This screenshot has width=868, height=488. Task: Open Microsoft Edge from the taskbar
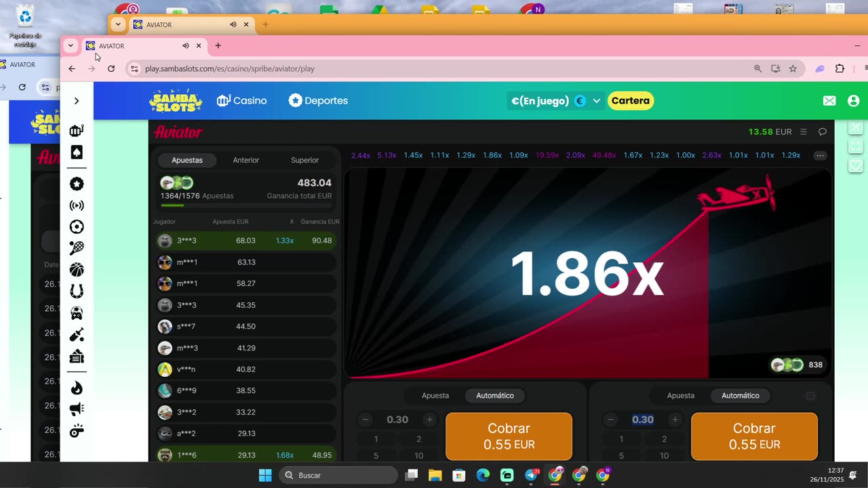pyautogui.click(x=483, y=475)
